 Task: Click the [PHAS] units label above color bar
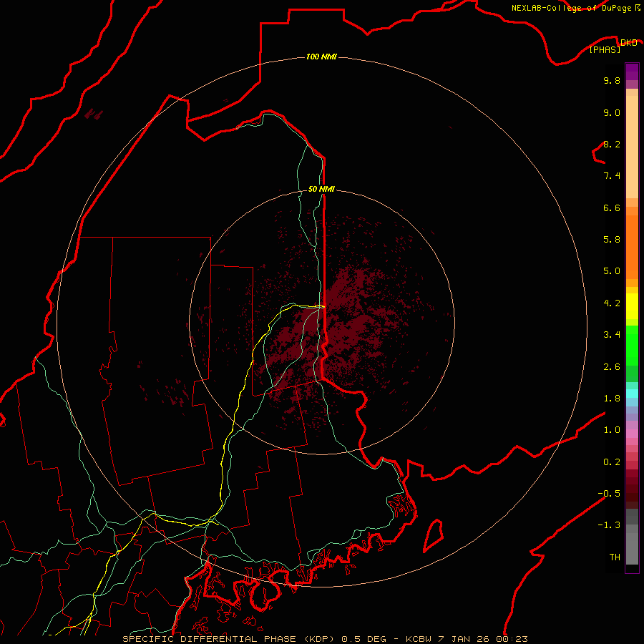(x=605, y=49)
